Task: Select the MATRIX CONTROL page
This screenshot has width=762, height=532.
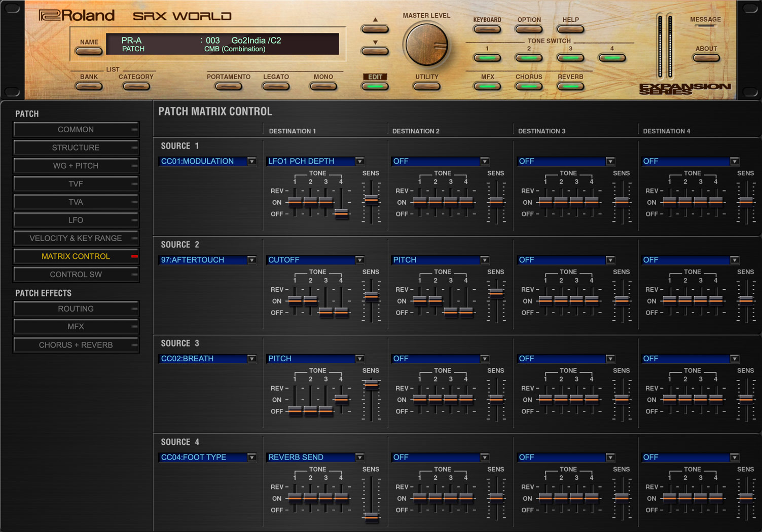Action: tap(76, 256)
